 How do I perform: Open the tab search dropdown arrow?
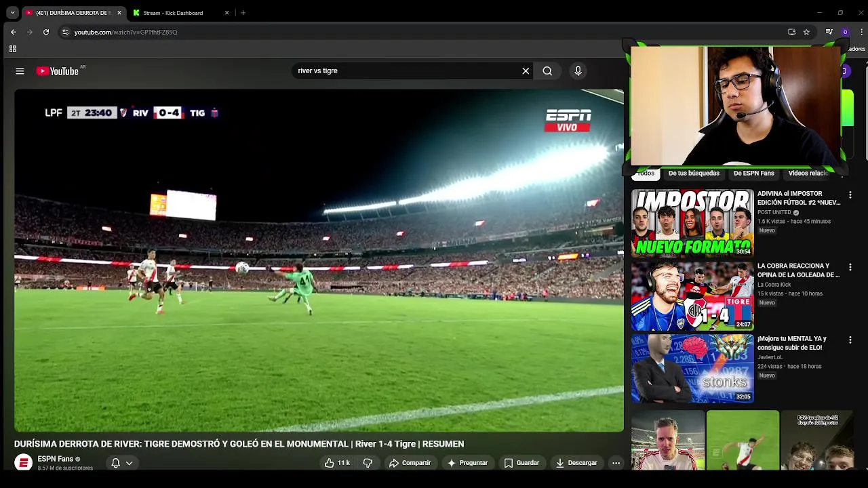(x=12, y=13)
